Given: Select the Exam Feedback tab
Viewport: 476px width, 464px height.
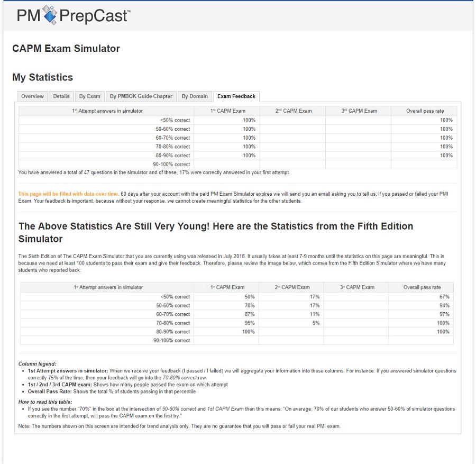Looking at the screenshot, I should 236,96.
